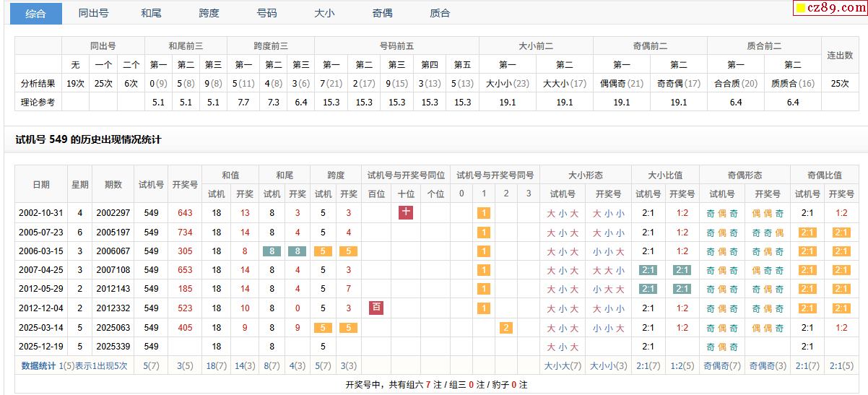Click the period number 2025339
The height and width of the screenshot is (395, 868).
click(113, 347)
